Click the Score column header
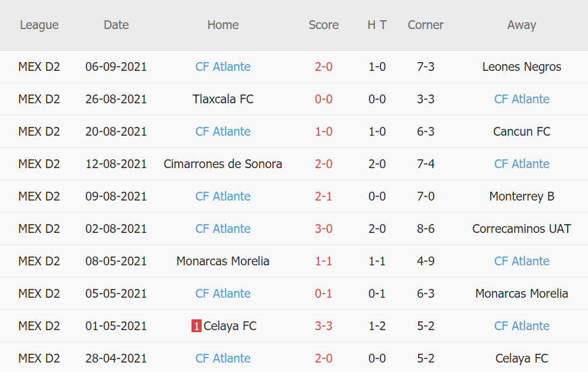Image resolution: width=588 pixels, height=372 pixels. 324,25
